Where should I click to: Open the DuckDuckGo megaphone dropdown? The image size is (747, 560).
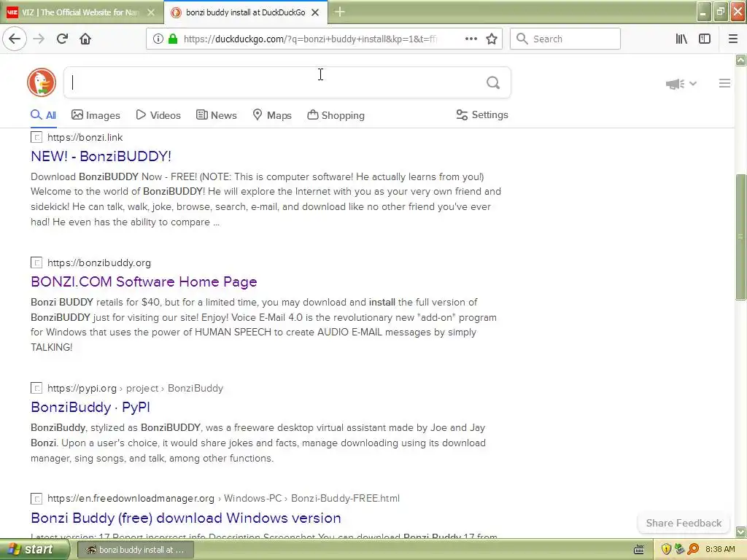point(681,84)
